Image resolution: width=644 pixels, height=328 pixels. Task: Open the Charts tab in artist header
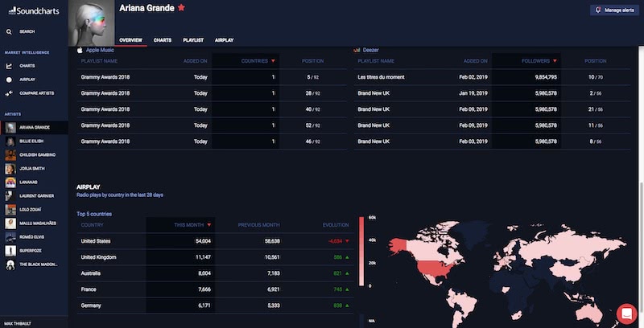click(x=163, y=39)
